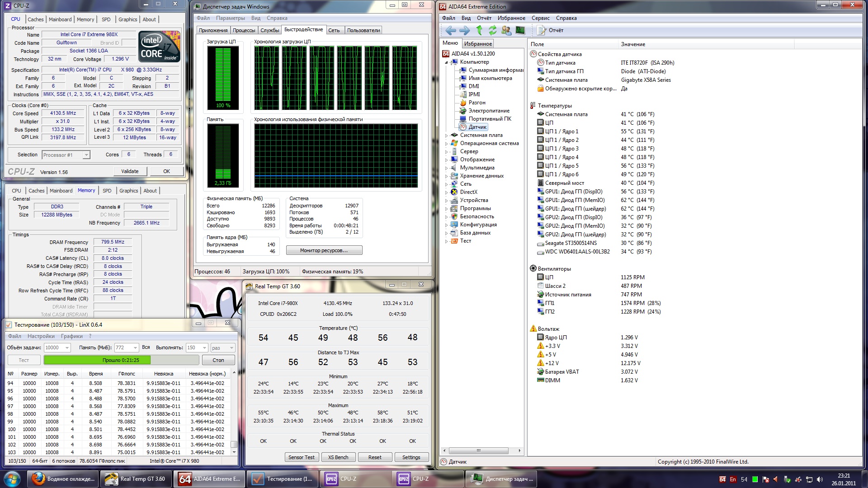Select Имя компьютера in AIDA64 tree
868x488 pixels.
(486, 78)
